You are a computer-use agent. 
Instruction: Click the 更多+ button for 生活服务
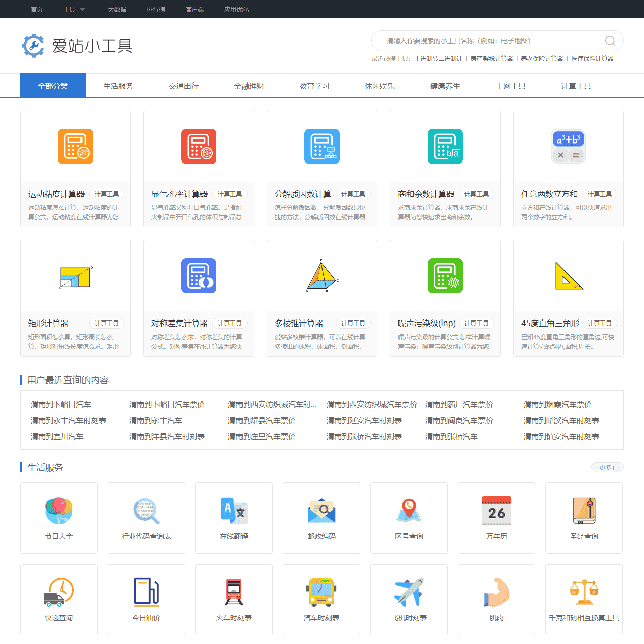pyautogui.click(x=607, y=467)
